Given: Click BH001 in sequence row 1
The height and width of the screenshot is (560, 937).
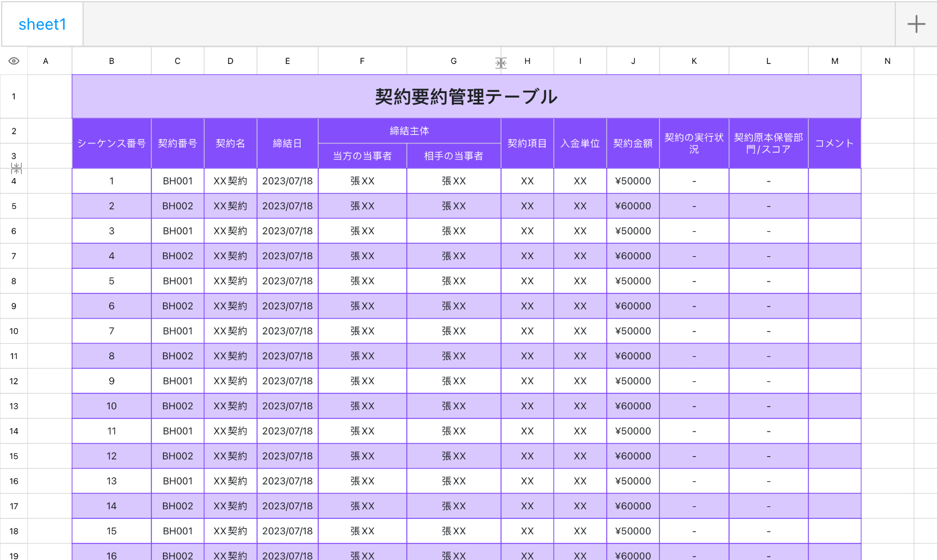Looking at the screenshot, I should click(x=178, y=181).
